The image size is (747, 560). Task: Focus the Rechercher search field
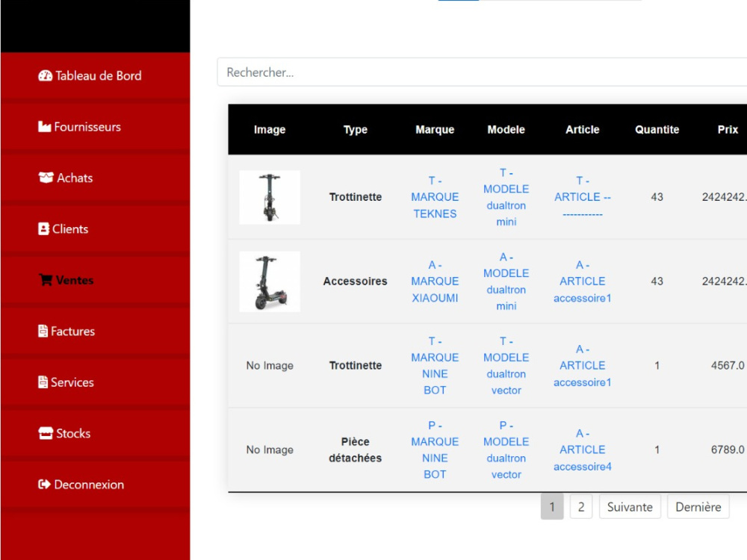pos(482,72)
